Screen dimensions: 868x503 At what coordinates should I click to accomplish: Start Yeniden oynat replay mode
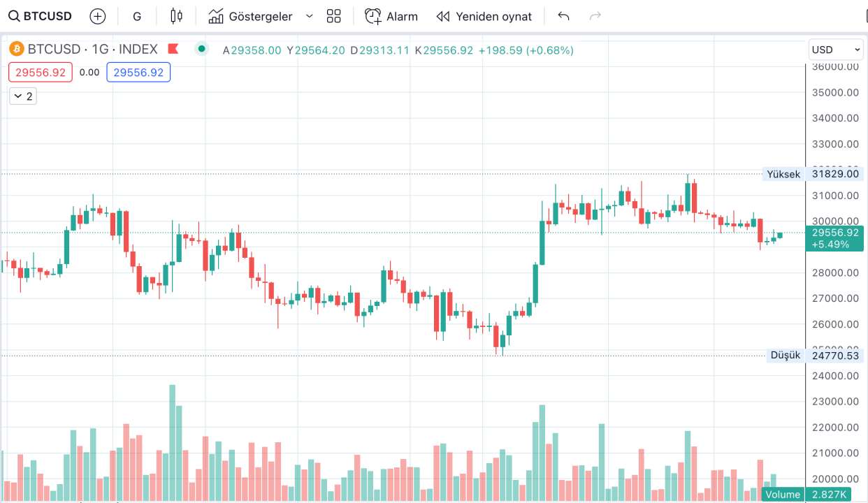point(484,16)
